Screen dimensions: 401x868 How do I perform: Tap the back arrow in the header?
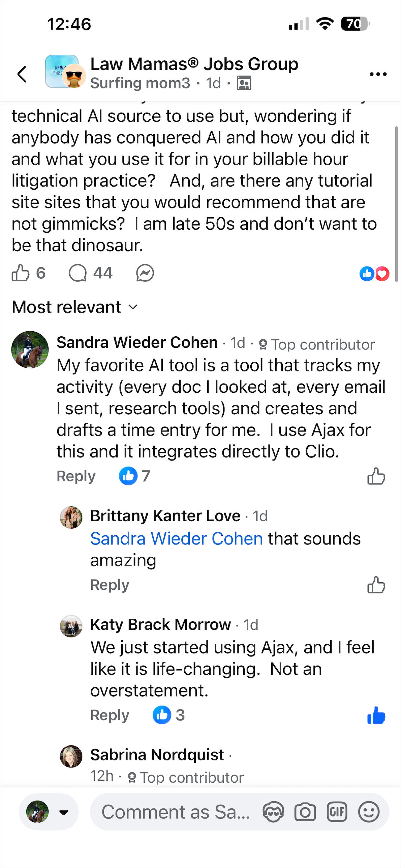click(x=22, y=74)
